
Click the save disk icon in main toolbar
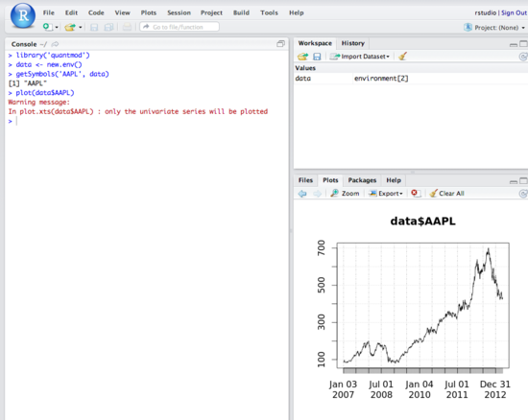click(x=94, y=27)
